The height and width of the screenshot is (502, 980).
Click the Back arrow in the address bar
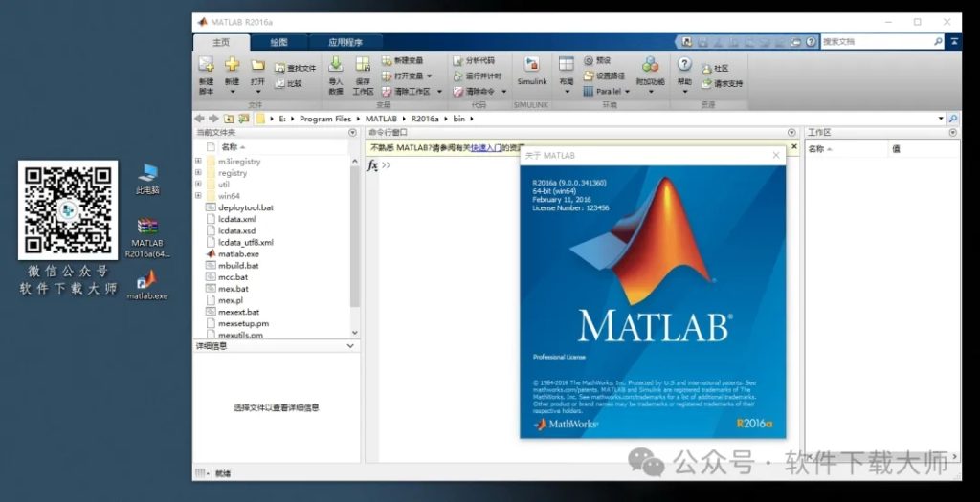click(199, 118)
